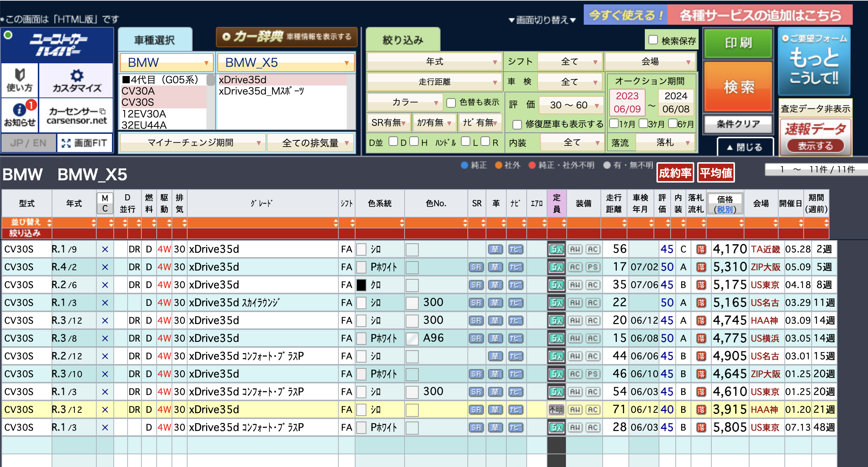Open the BMW maker dropdown
The image size is (868, 467).
[166, 63]
